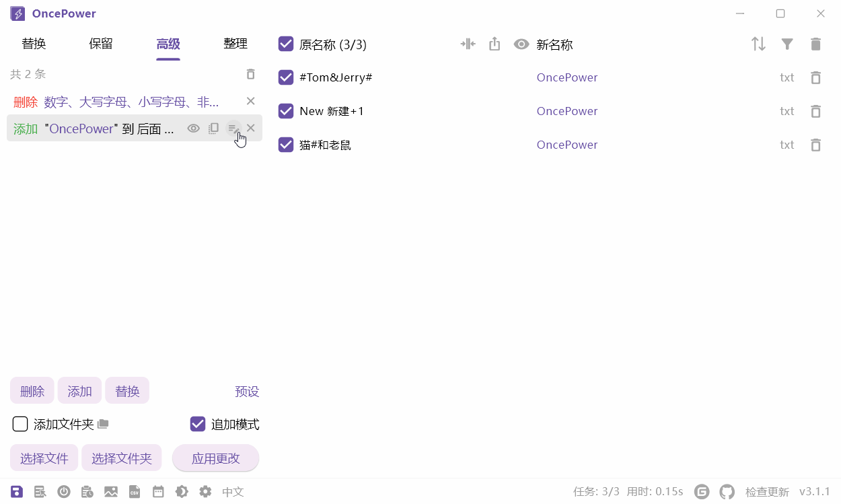Click the v3.1.1 version label
This screenshot has height=504, width=841.
(x=815, y=492)
